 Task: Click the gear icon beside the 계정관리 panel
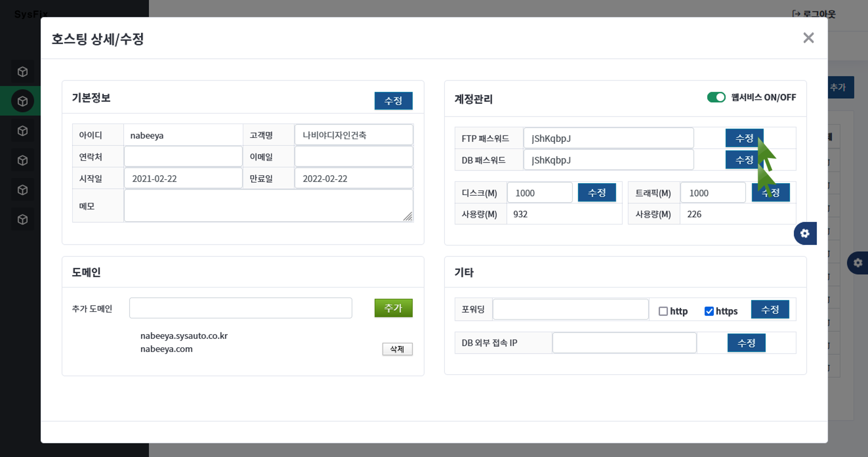805,233
